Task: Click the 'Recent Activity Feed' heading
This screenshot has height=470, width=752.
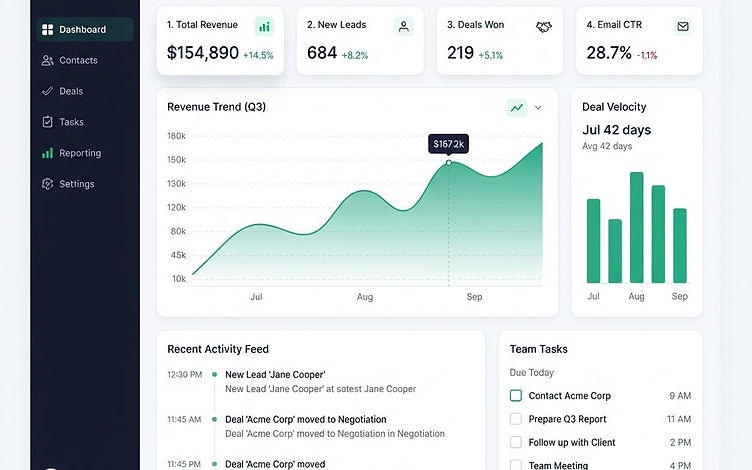Action: (218, 350)
